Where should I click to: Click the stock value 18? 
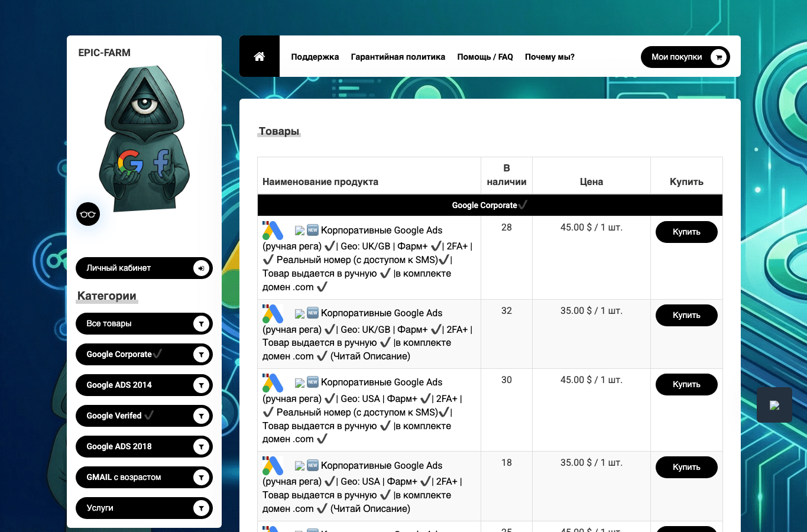pyautogui.click(x=507, y=463)
